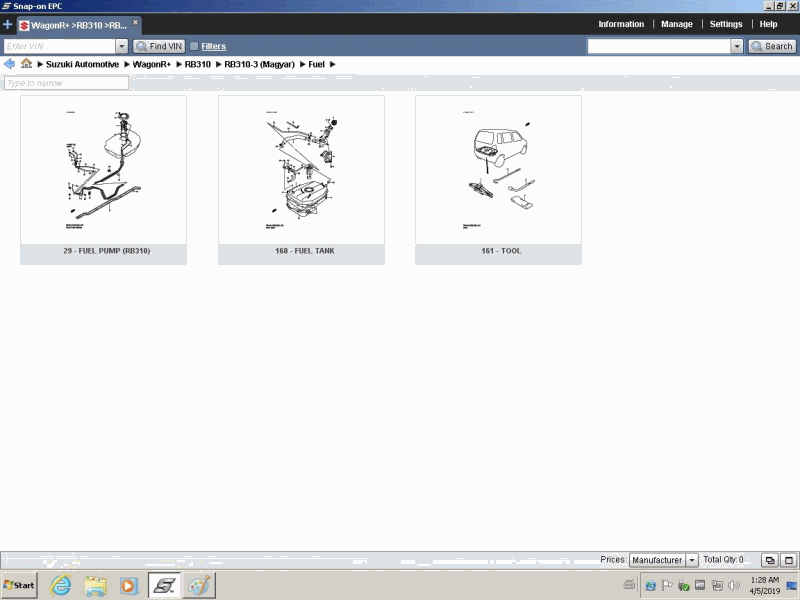Open Suzuki Automotive breadcrumb
Screen dimensions: 800x600
click(x=82, y=64)
